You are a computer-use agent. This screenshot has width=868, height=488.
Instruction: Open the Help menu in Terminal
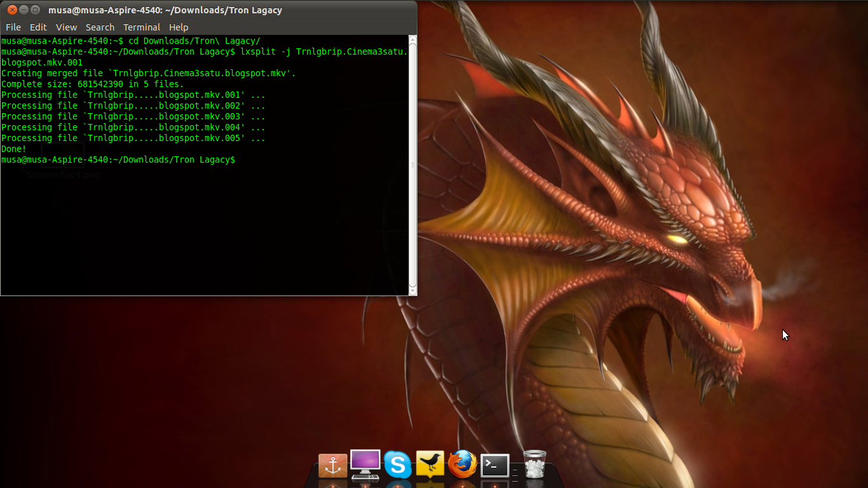coord(179,27)
